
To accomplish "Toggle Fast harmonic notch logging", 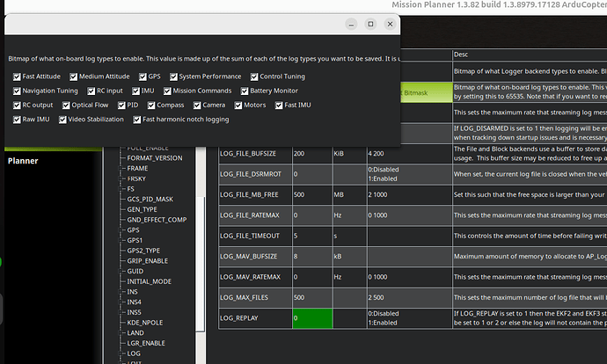I will pos(136,119).
